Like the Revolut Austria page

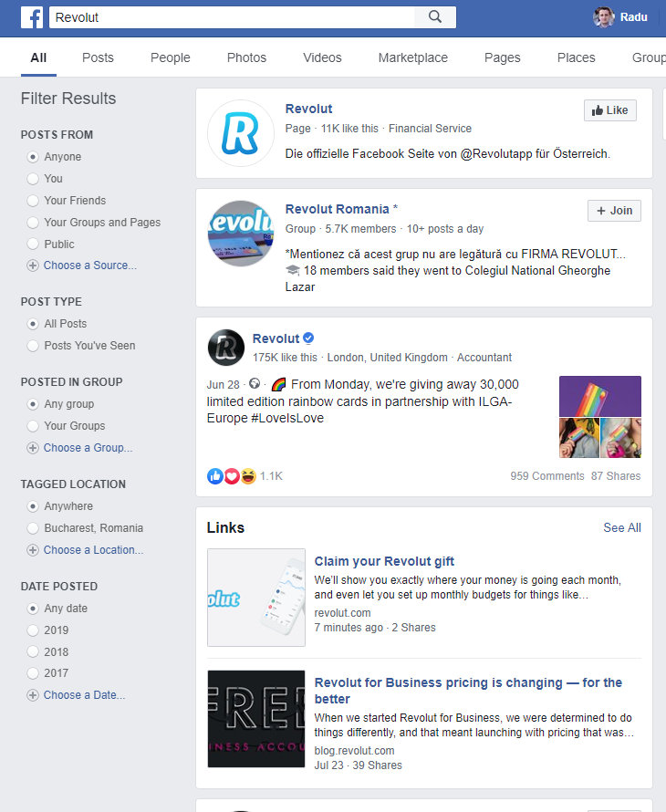[x=610, y=110]
